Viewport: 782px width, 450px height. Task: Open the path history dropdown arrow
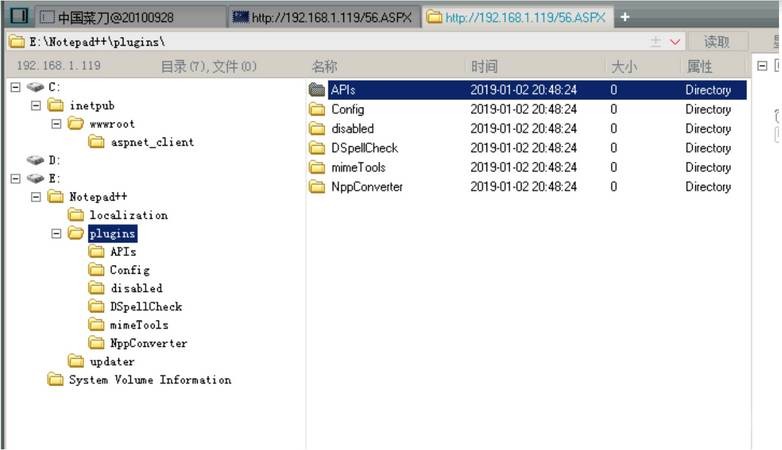coord(674,42)
